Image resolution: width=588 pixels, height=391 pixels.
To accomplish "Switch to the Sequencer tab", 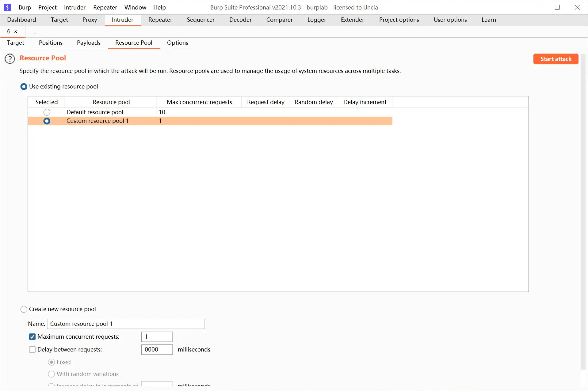I will [x=201, y=20].
